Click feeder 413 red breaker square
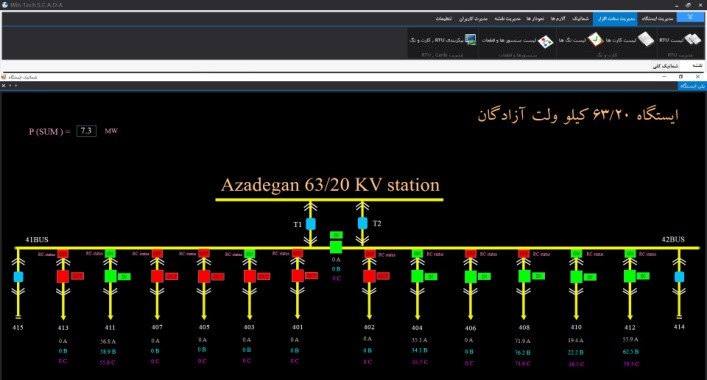 click(x=63, y=276)
